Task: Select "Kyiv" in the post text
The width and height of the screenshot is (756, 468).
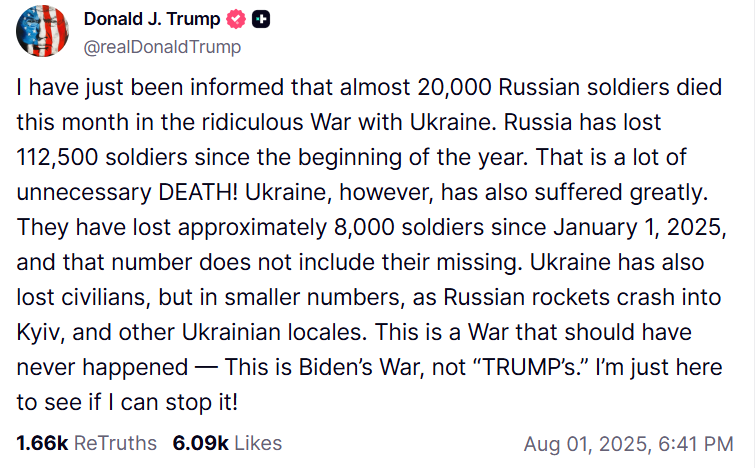Action: pyautogui.click(x=39, y=330)
